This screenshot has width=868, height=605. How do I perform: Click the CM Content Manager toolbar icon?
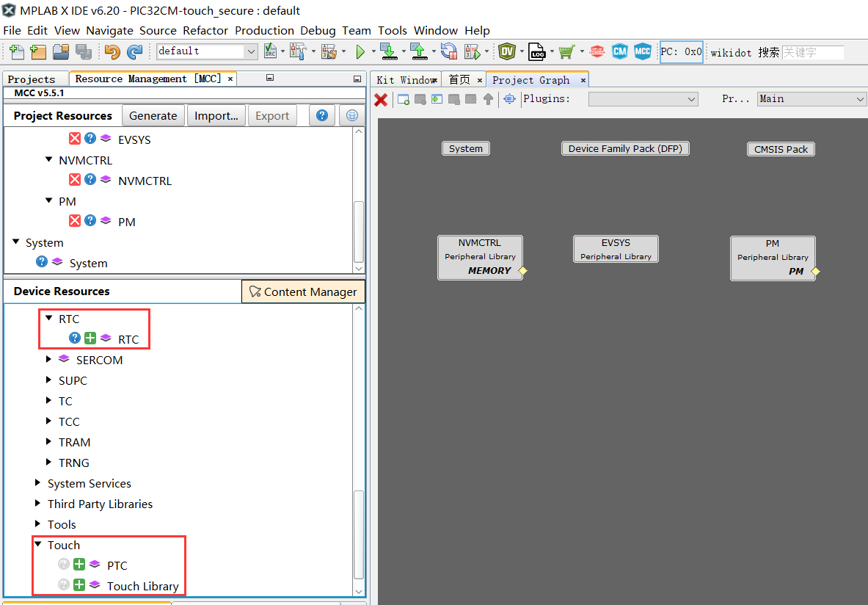(620, 52)
